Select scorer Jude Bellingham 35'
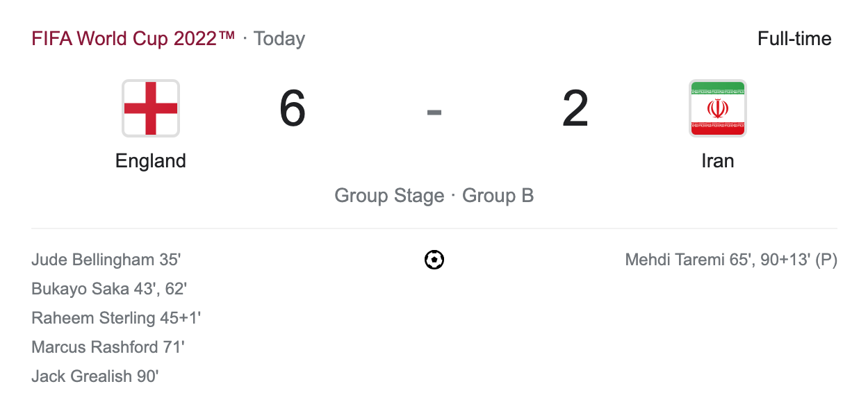The image size is (868, 409). click(106, 260)
